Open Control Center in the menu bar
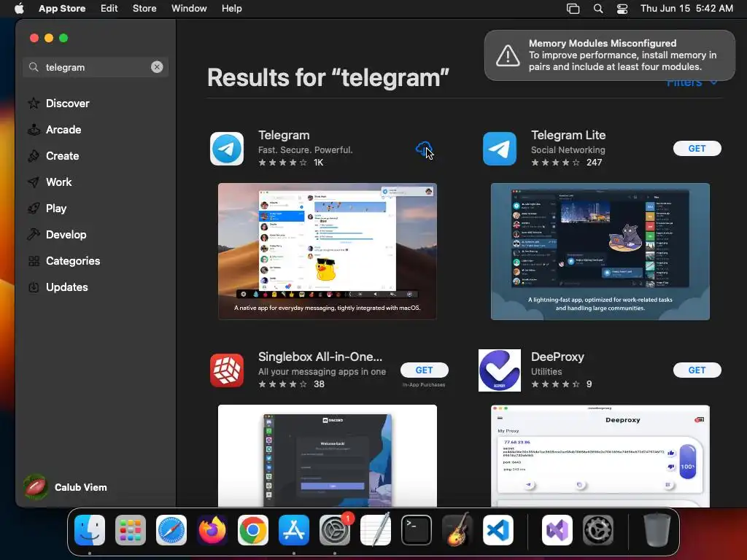 pos(622,9)
